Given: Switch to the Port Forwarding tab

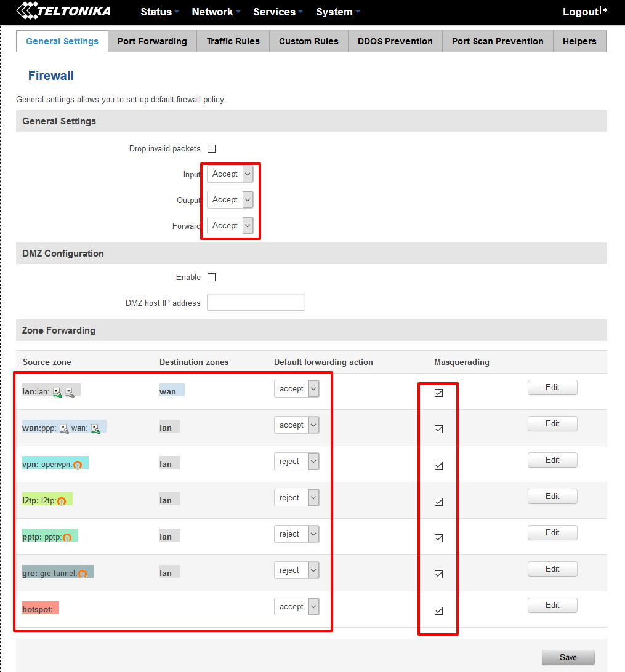Looking at the screenshot, I should [152, 41].
